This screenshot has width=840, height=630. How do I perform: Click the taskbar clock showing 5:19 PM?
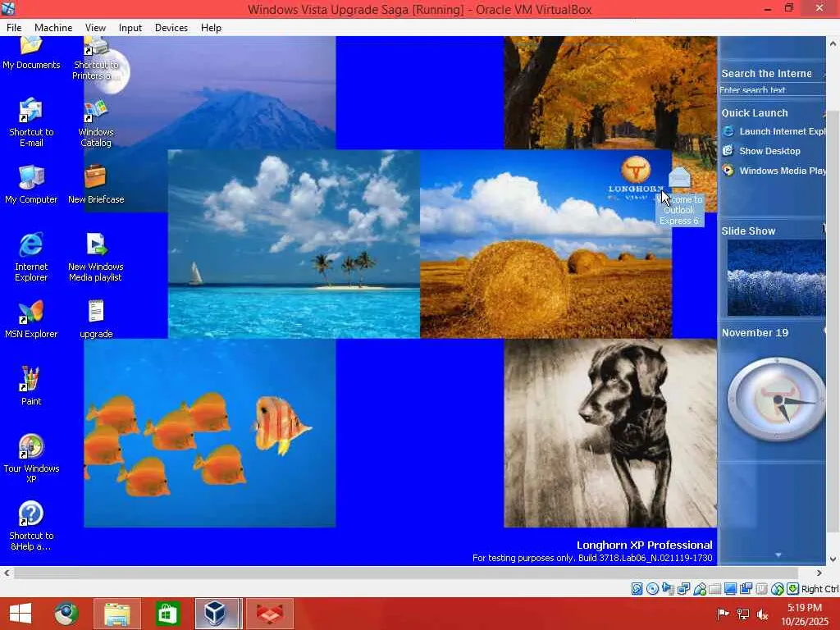805,614
